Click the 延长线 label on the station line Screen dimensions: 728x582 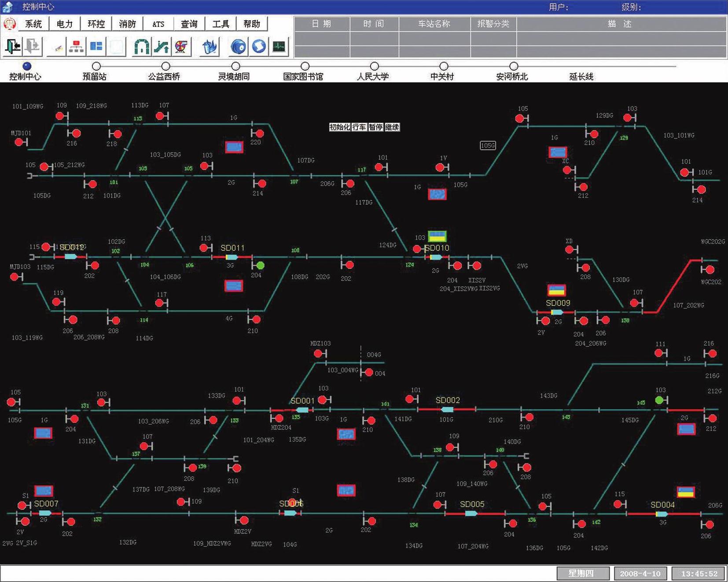click(581, 77)
